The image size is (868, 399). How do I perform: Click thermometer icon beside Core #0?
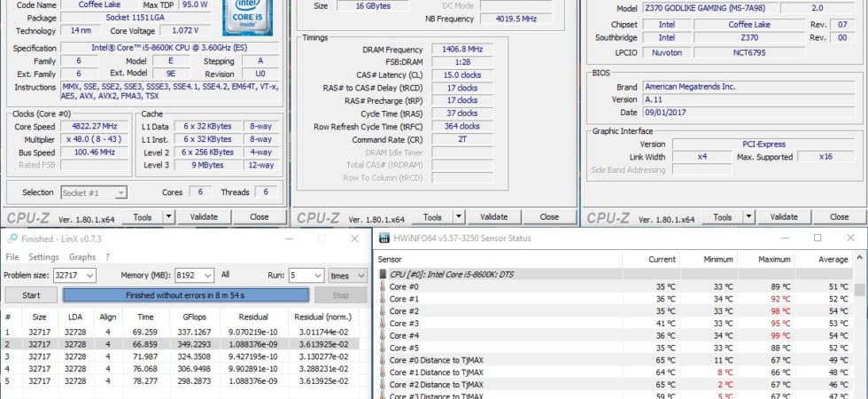pyautogui.click(x=382, y=286)
